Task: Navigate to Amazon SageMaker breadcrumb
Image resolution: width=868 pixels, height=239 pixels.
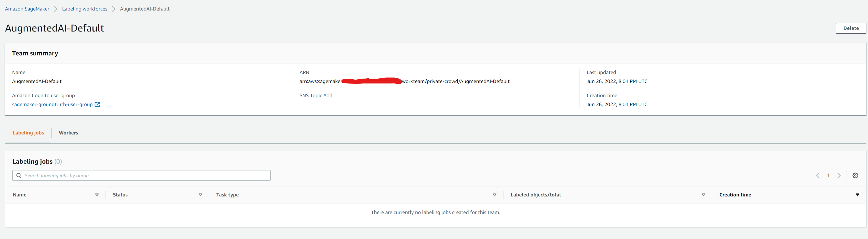Action: [x=27, y=9]
